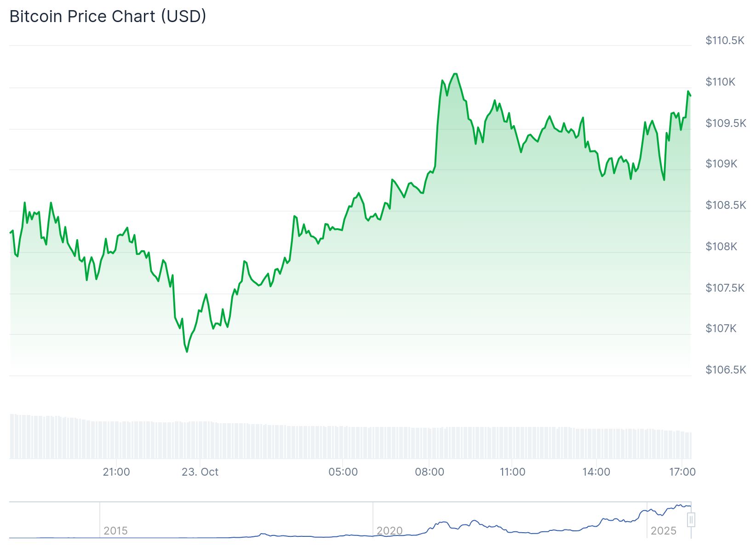The image size is (756, 552).
Task: Click the $110.5K price axis label
Action: point(725,40)
